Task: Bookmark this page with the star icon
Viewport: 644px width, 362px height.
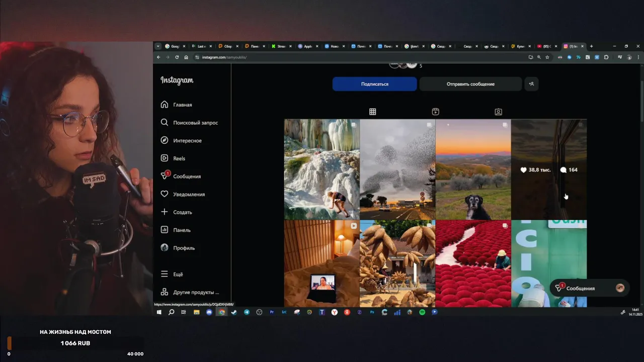Action: point(547,57)
